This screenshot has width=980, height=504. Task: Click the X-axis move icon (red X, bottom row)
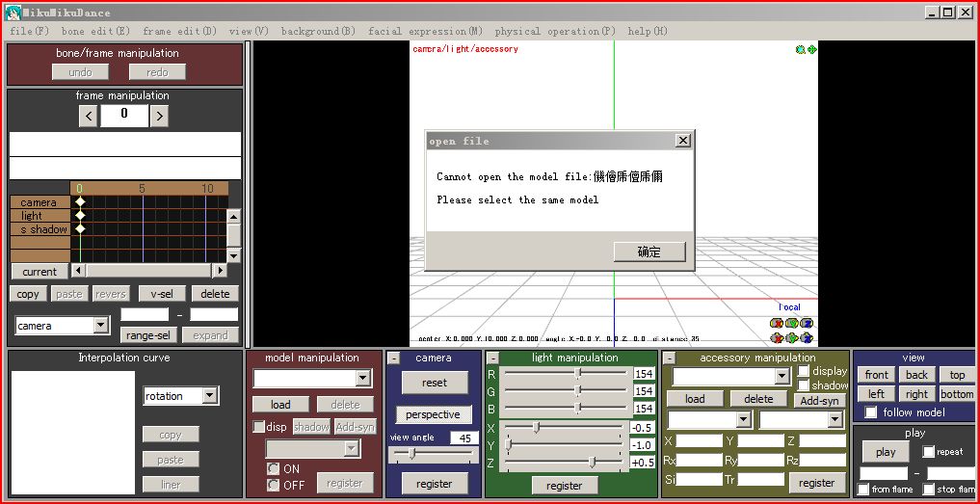[x=777, y=338]
